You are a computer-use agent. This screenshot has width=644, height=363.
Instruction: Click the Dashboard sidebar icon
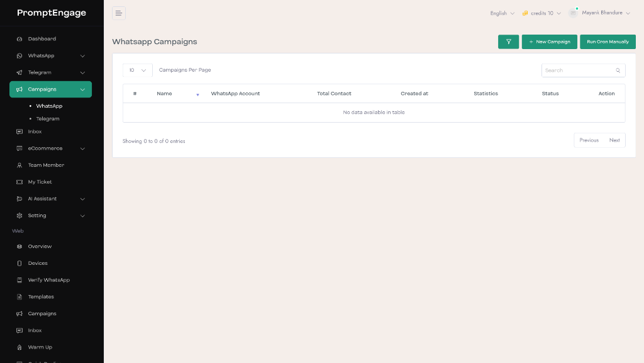pyautogui.click(x=19, y=39)
